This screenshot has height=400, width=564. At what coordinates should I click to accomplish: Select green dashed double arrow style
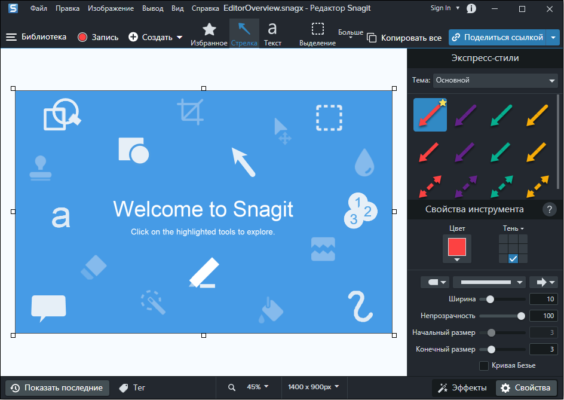[502, 186]
